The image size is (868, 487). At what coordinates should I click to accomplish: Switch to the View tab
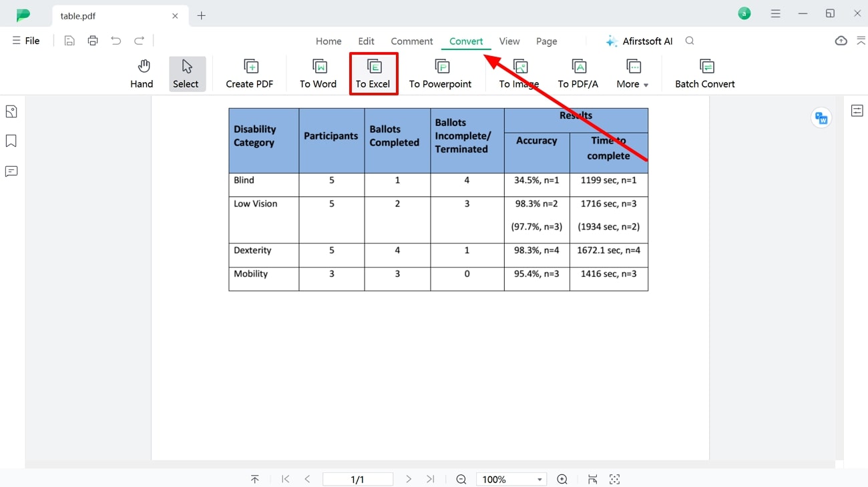coord(509,41)
